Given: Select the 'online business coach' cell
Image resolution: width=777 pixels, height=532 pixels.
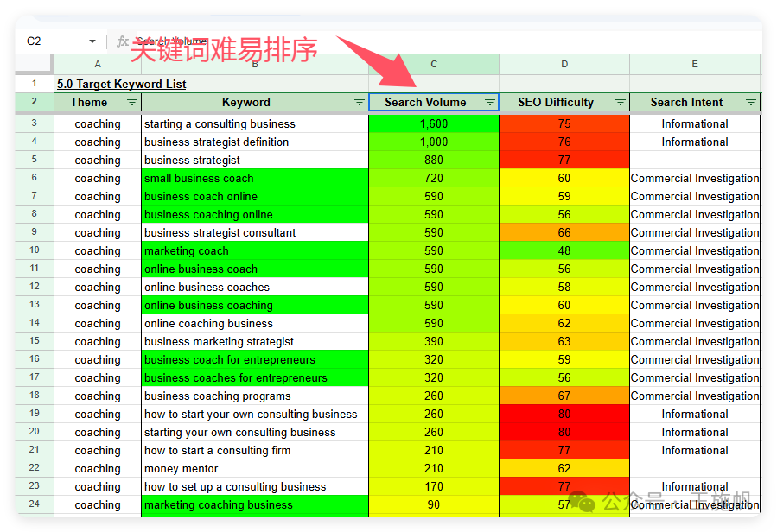Looking at the screenshot, I should [x=255, y=269].
